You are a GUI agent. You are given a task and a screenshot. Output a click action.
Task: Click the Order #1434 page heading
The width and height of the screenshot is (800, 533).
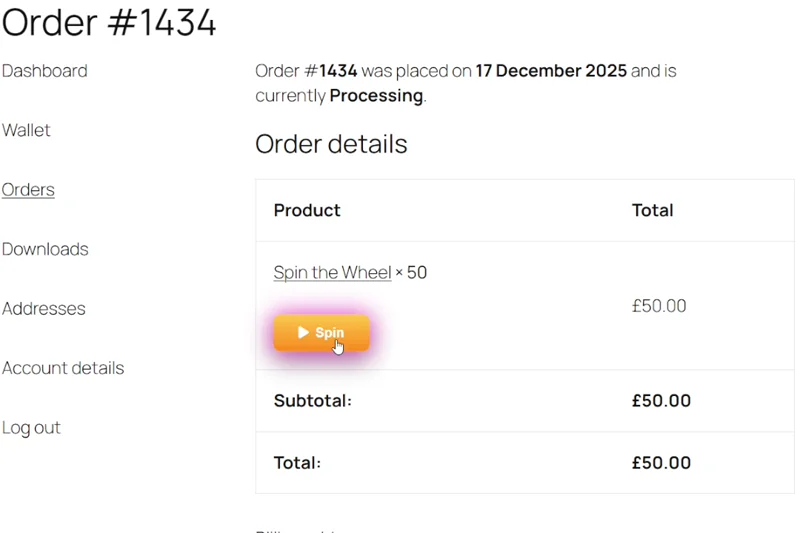pyautogui.click(x=109, y=22)
